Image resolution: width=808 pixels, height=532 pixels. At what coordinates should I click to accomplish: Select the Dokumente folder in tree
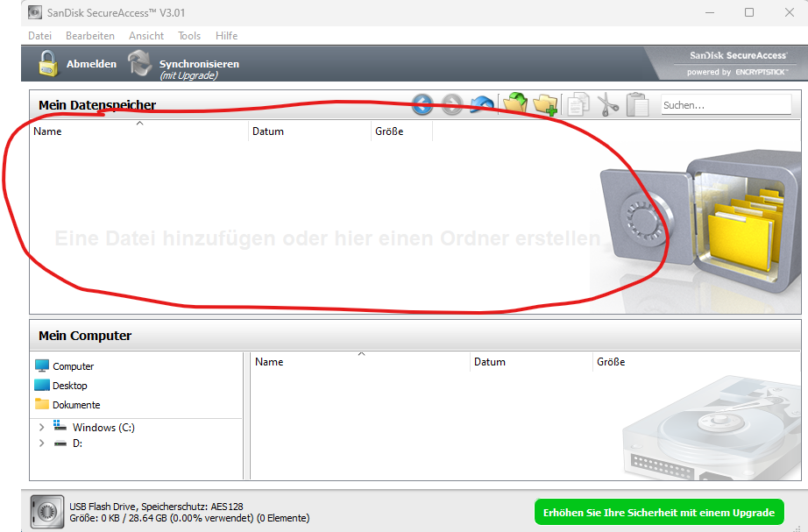(x=76, y=405)
